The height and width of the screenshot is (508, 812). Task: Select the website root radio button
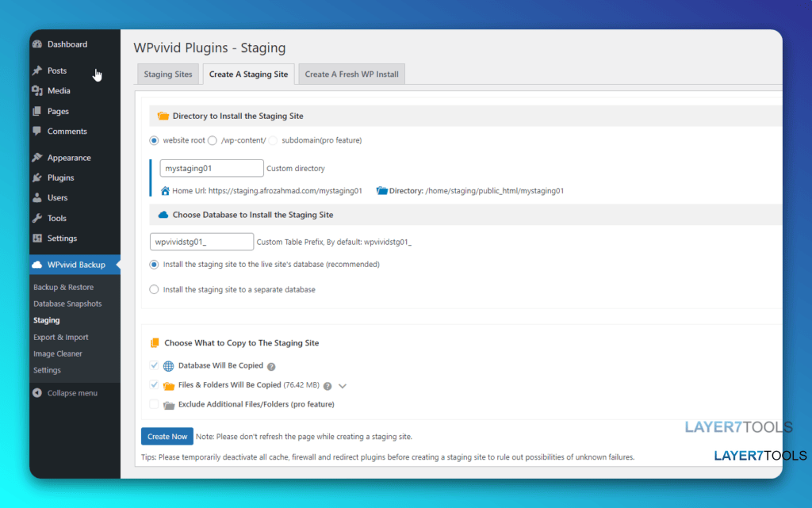pyautogui.click(x=154, y=141)
